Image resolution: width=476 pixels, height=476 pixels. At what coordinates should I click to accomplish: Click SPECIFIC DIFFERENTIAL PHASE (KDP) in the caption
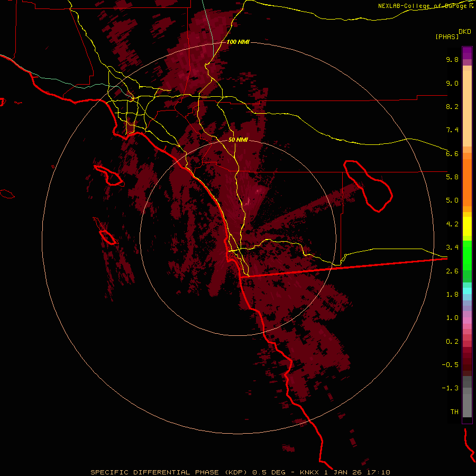170,472
